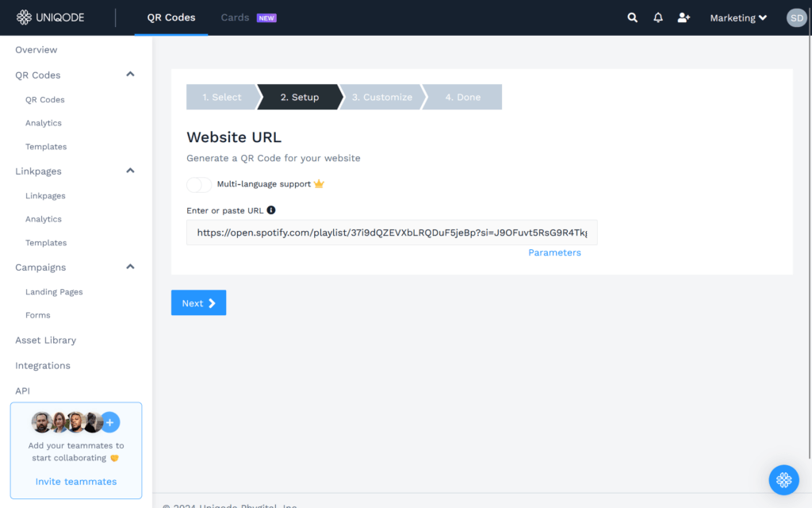Open Linkpages sub-item in sidebar
Image resolution: width=812 pixels, height=508 pixels.
(45, 196)
